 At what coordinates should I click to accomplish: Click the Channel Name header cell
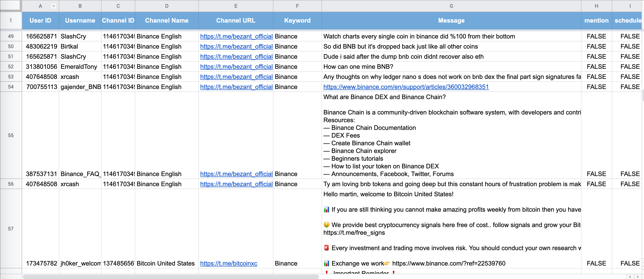pyautogui.click(x=167, y=20)
